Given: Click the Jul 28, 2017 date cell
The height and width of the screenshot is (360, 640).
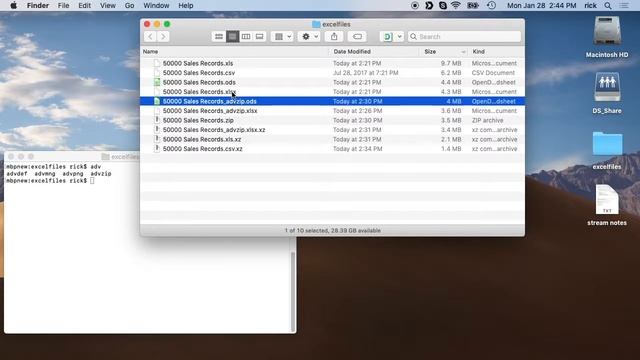Looking at the screenshot, I should (366, 73).
